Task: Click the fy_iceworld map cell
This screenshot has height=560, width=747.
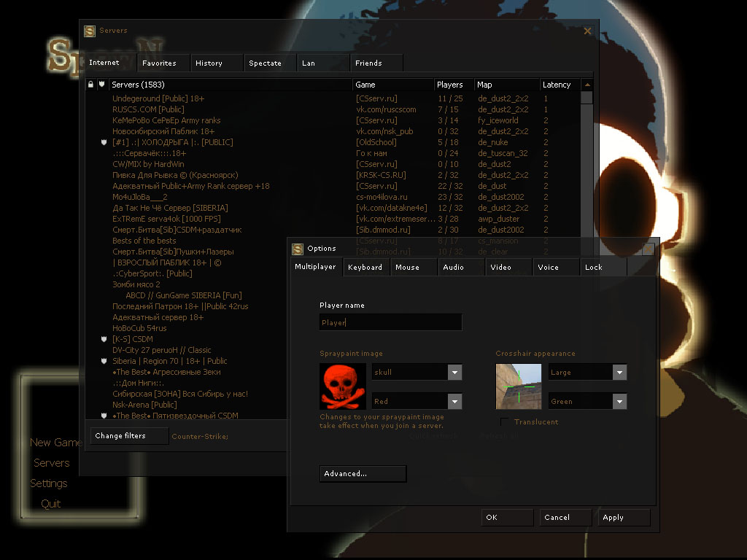Action: (x=498, y=120)
